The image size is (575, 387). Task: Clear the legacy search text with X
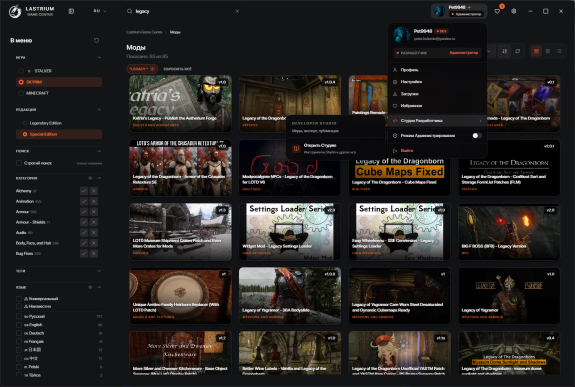[237, 11]
